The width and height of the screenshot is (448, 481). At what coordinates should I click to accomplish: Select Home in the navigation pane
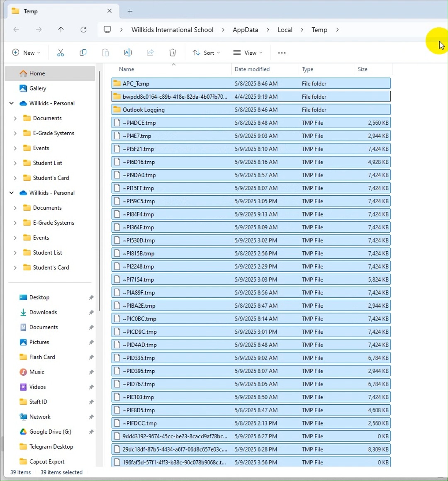[50, 74]
